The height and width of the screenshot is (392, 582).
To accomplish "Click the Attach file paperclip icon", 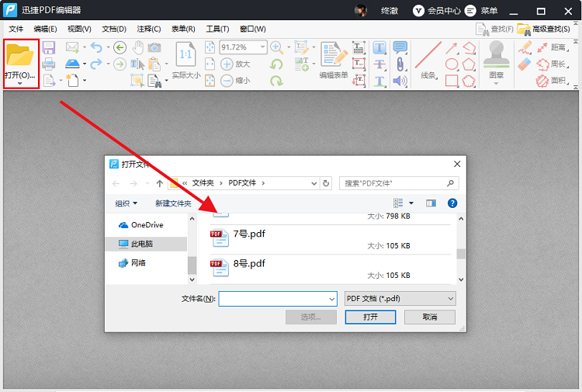I will click(x=400, y=64).
